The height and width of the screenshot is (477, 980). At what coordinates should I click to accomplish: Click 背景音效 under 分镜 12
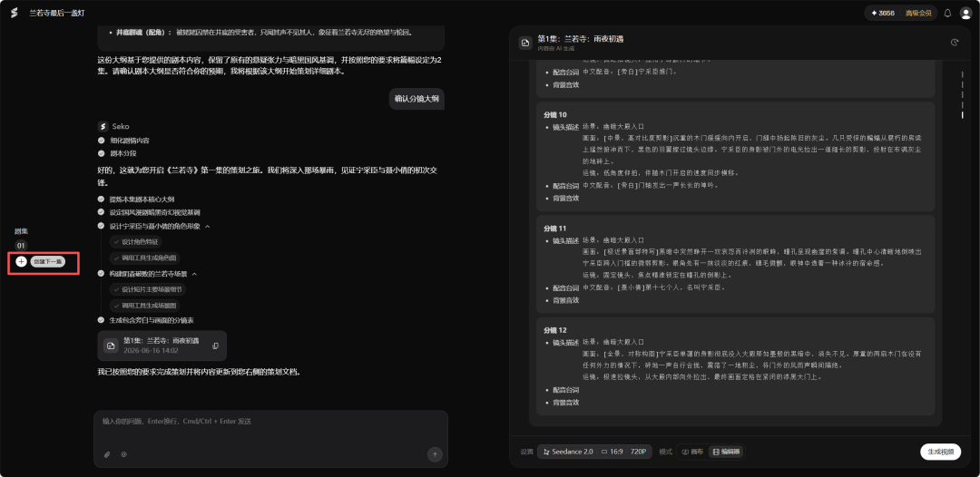click(x=565, y=402)
